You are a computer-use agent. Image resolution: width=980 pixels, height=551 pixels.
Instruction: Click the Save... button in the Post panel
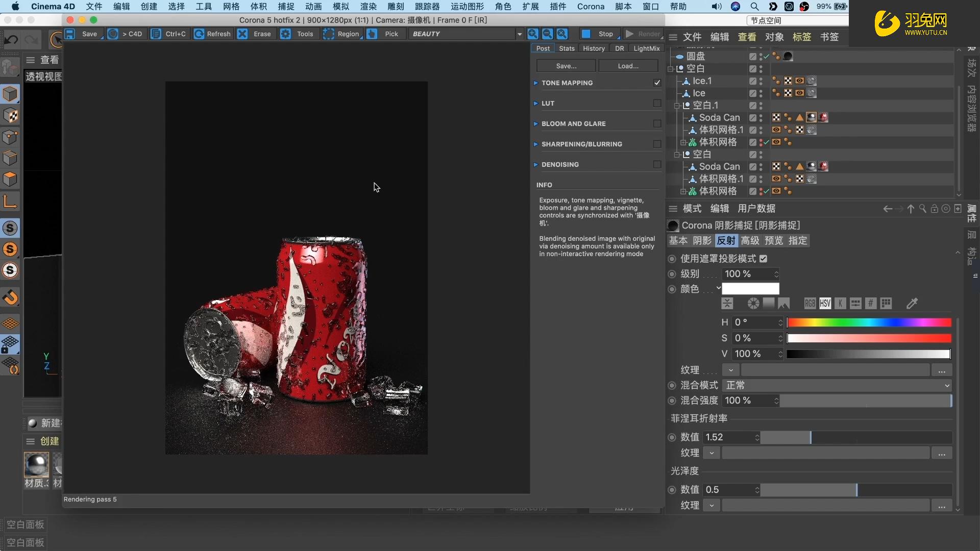click(x=566, y=65)
